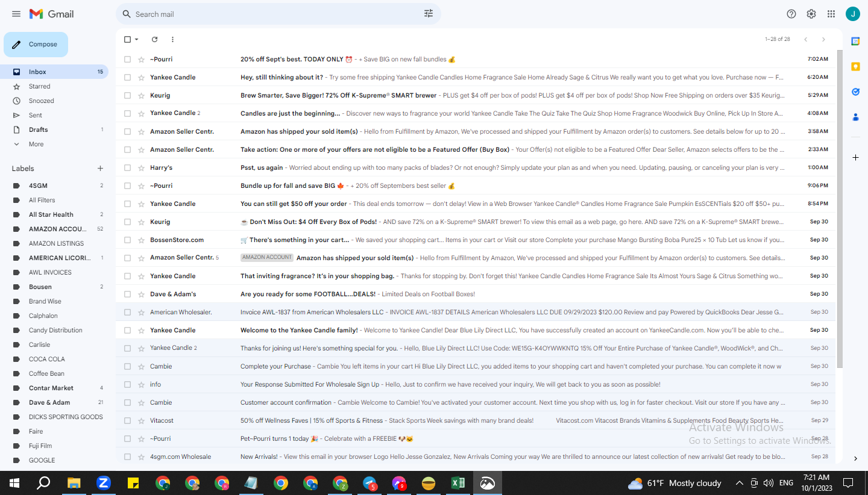Image resolution: width=868 pixels, height=495 pixels.
Task: Create a new label with the plus icon
Action: coord(101,169)
